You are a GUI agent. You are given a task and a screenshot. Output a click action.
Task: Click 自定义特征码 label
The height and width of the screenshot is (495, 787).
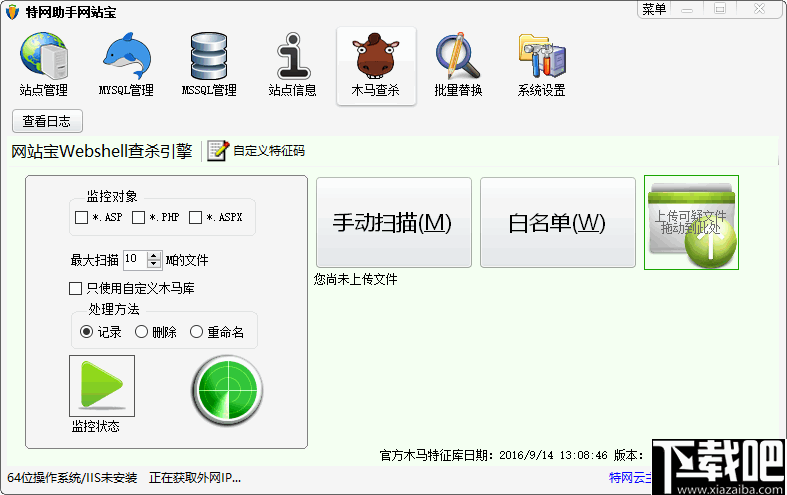coord(269,151)
